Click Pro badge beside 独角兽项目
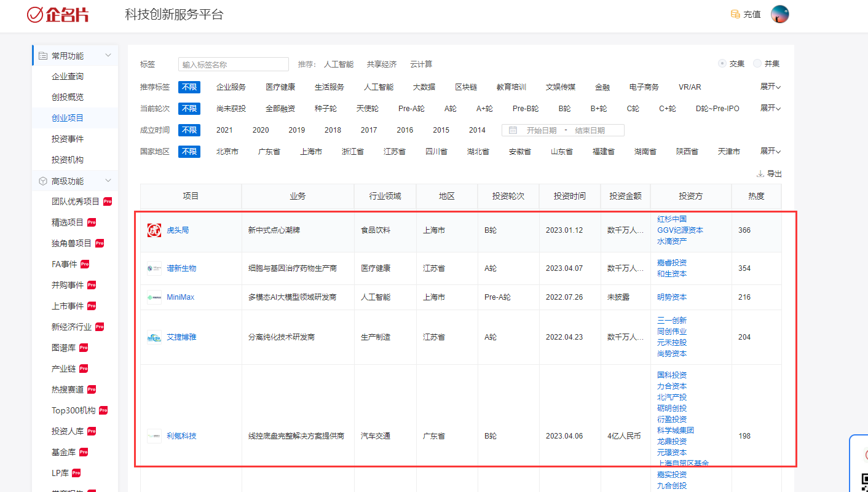The image size is (868, 492). point(100,243)
